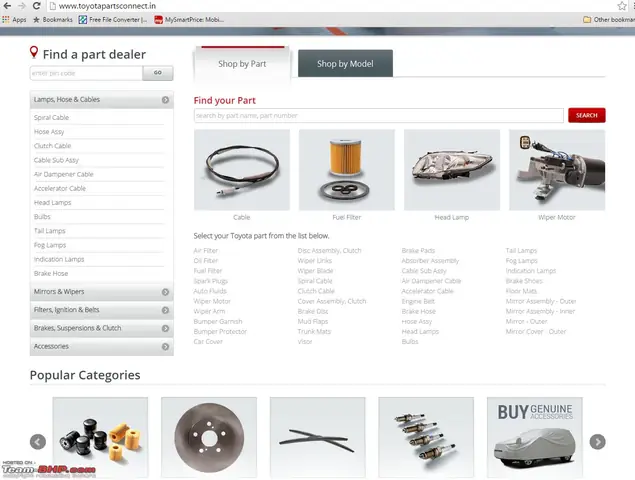Click the Wiper Blade link

point(315,271)
